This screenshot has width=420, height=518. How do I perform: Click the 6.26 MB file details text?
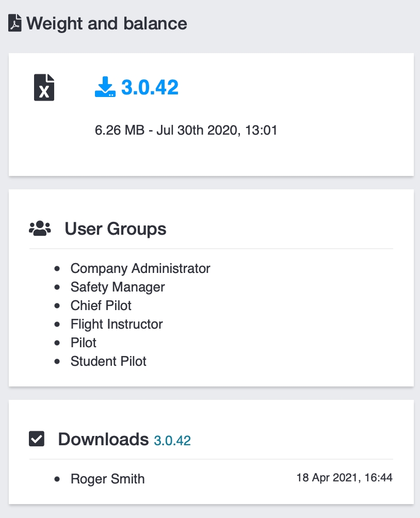pyautogui.click(x=186, y=131)
